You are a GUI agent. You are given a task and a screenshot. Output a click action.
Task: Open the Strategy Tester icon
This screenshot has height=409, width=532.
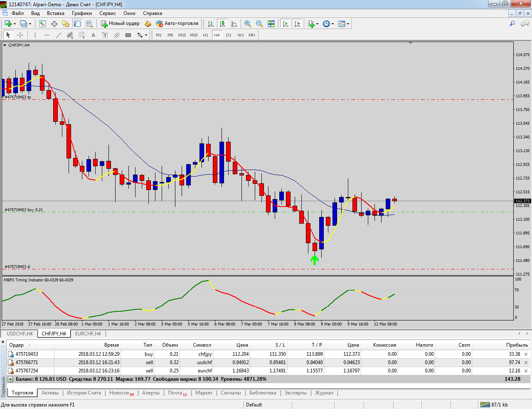coord(89,24)
